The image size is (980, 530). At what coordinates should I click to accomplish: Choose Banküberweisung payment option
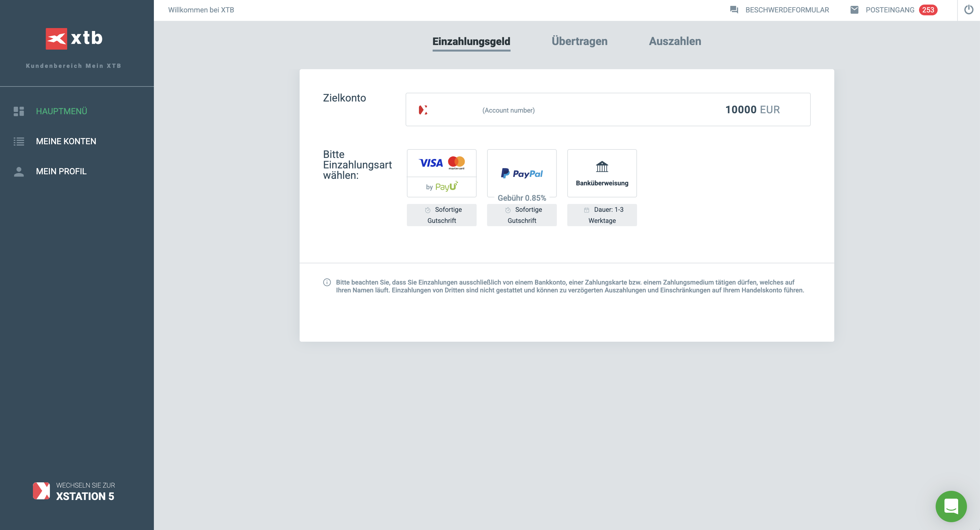(601, 173)
